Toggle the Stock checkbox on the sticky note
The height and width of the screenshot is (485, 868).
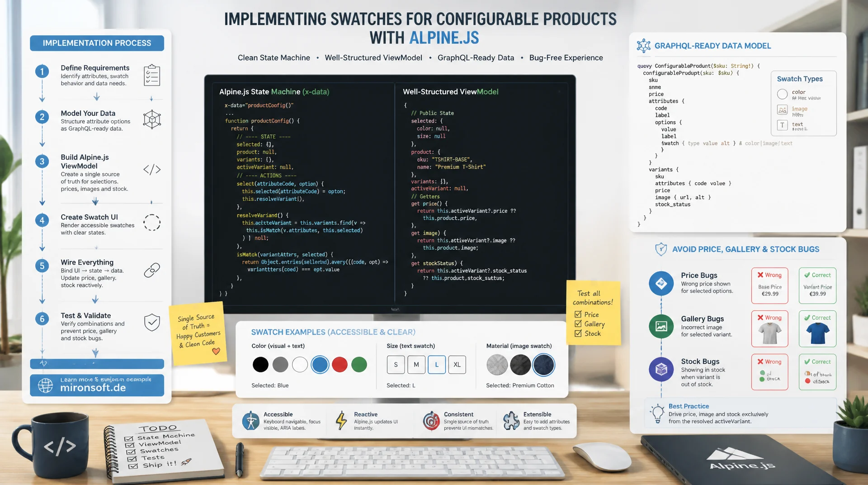(x=578, y=333)
